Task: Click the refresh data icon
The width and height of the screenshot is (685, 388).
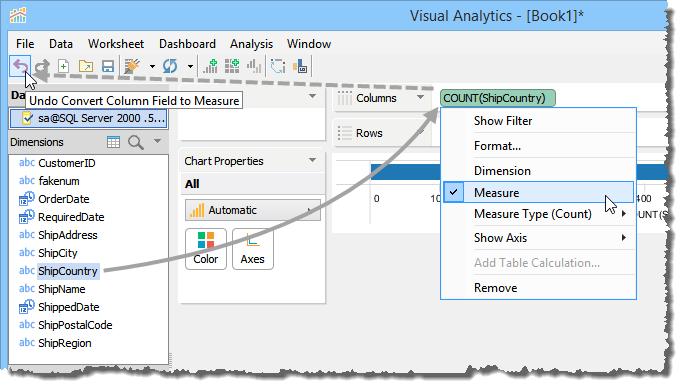Action: point(170,66)
